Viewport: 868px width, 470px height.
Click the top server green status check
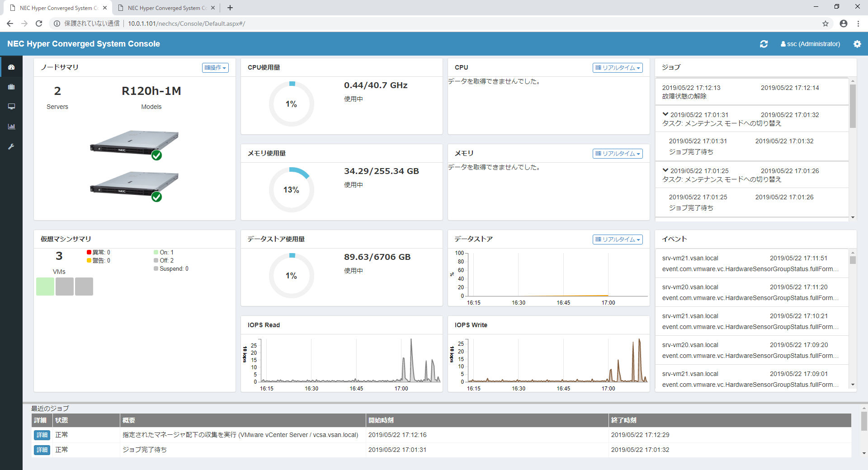[156, 155]
